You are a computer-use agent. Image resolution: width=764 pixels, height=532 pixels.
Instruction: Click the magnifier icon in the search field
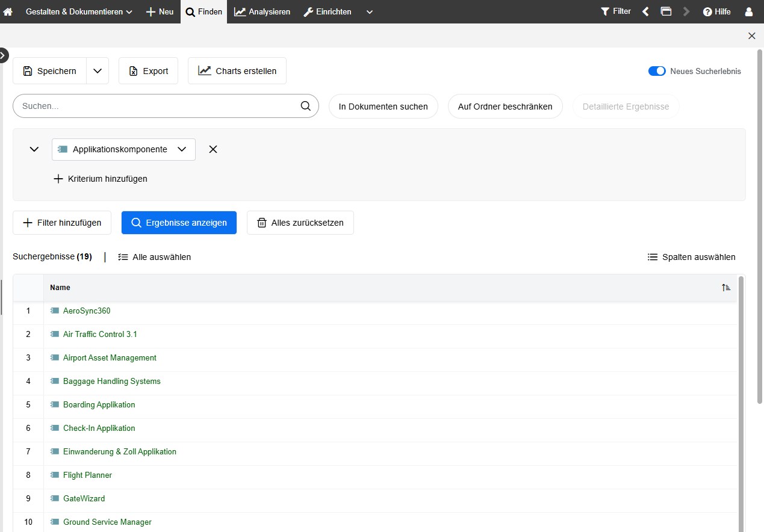[x=306, y=106]
